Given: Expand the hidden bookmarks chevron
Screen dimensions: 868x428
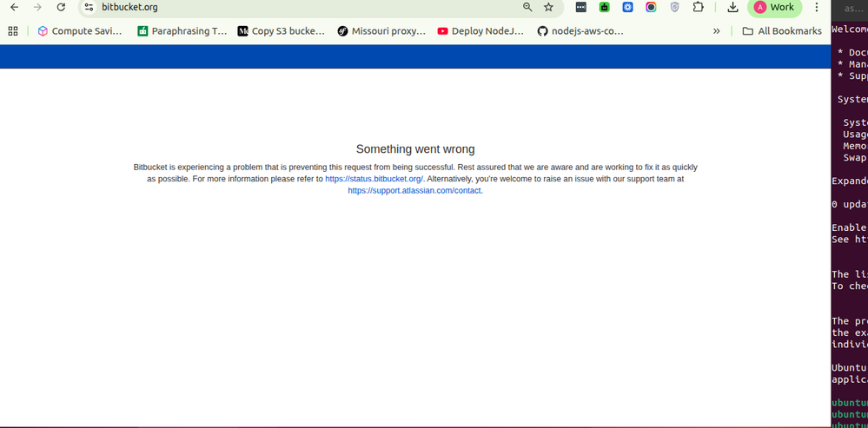Looking at the screenshot, I should click(x=716, y=31).
